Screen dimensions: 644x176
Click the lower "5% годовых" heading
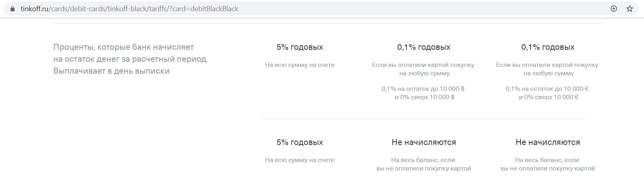pyautogui.click(x=300, y=142)
